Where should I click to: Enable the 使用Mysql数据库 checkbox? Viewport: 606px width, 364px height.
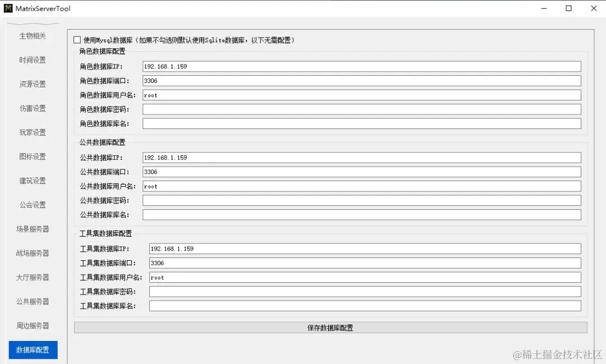(77, 40)
